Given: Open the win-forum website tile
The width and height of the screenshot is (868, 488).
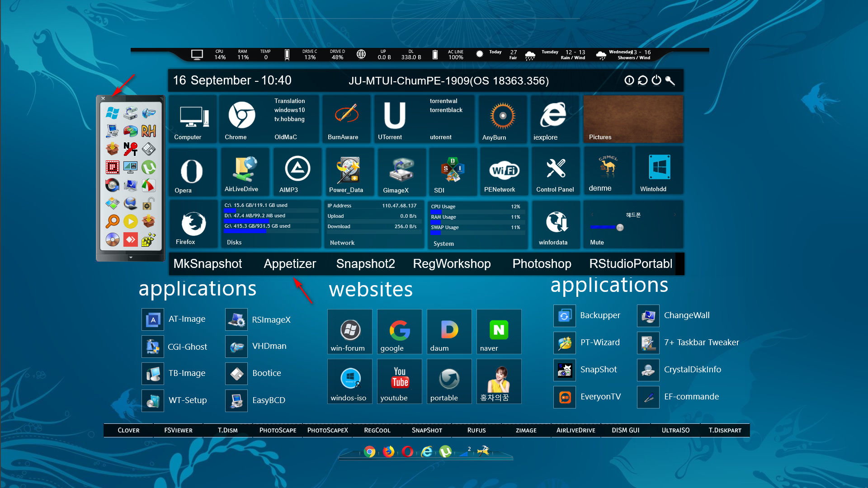Looking at the screenshot, I should point(350,332).
